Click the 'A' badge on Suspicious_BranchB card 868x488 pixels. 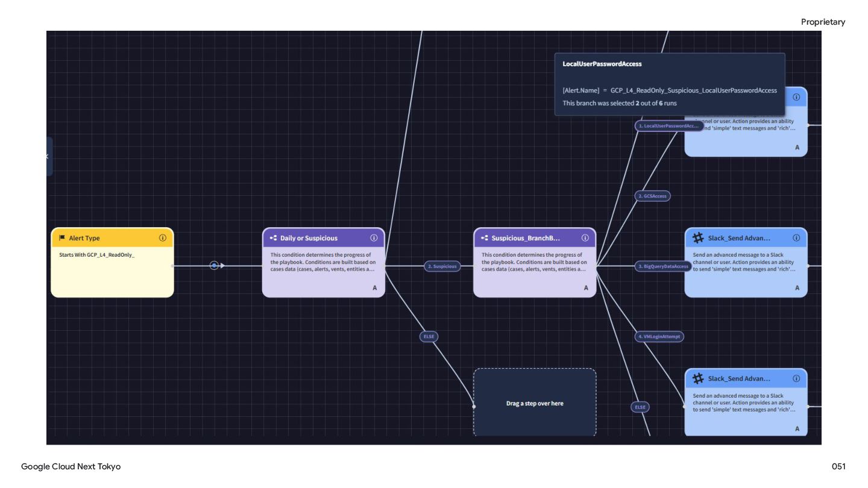[586, 288]
